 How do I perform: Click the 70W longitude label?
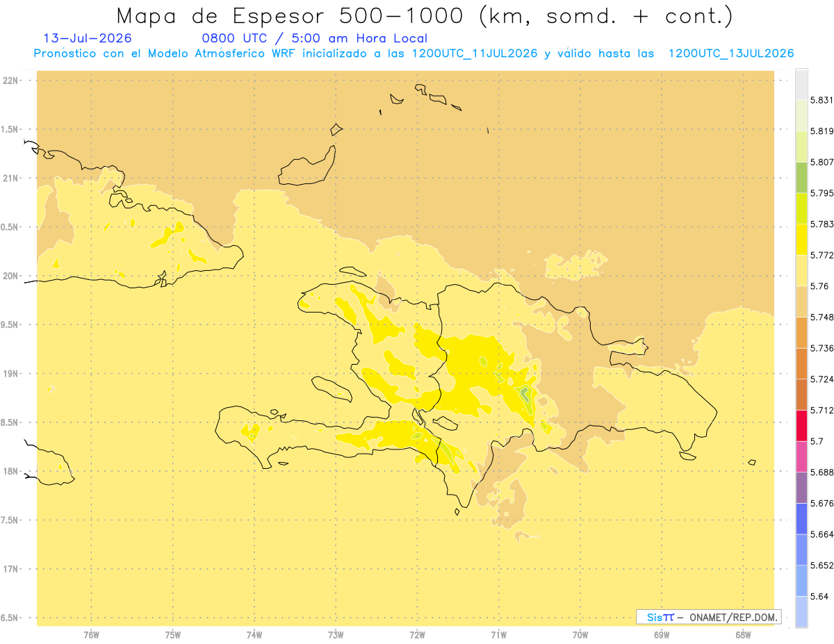pos(580,635)
